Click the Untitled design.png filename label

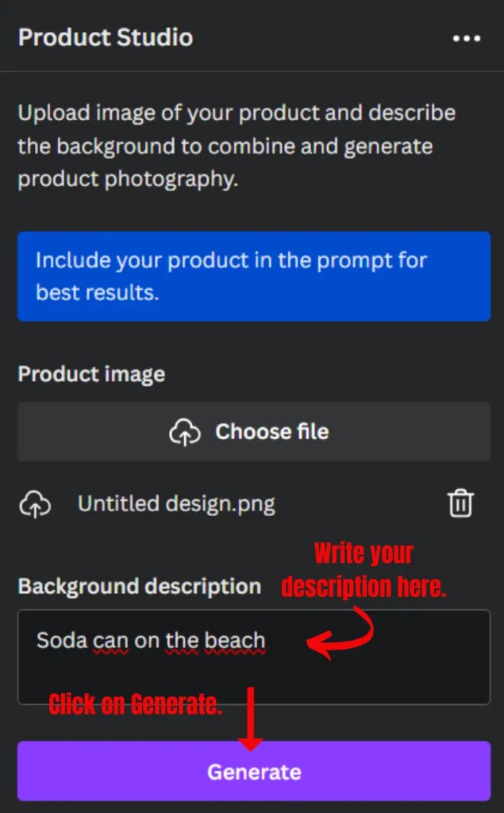click(176, 503)
